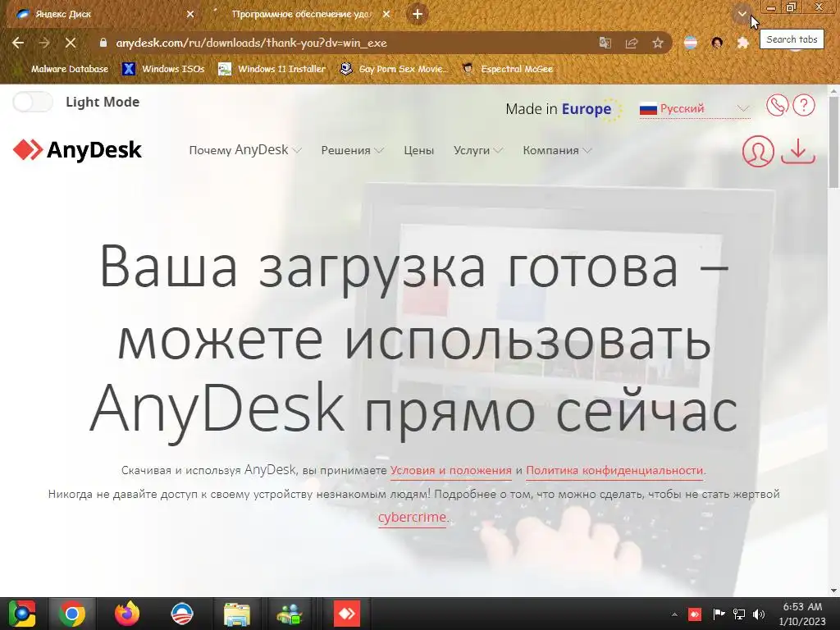Go back to previous page
This screenshot has height=630, width=840.
(x=18, y=43)
